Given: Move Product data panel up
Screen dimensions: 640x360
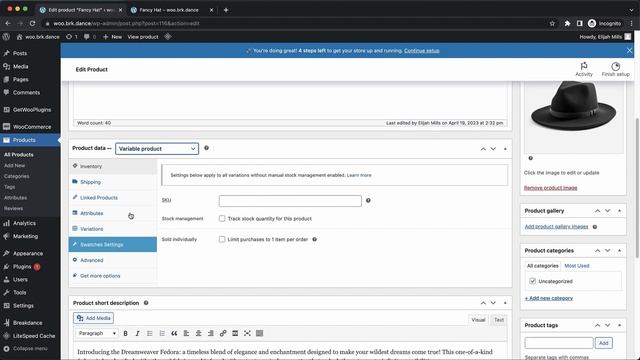Looking at the screenshot, I should coord(483,149).
